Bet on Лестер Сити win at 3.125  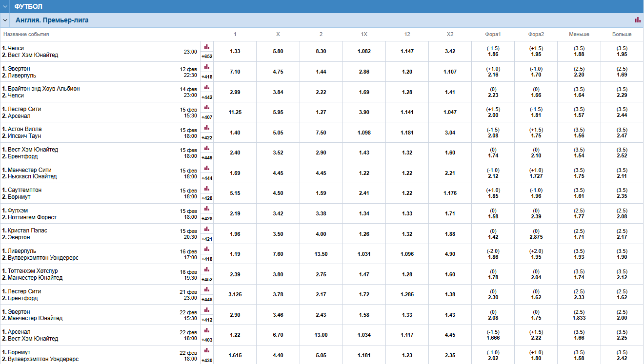pos(235,295)
